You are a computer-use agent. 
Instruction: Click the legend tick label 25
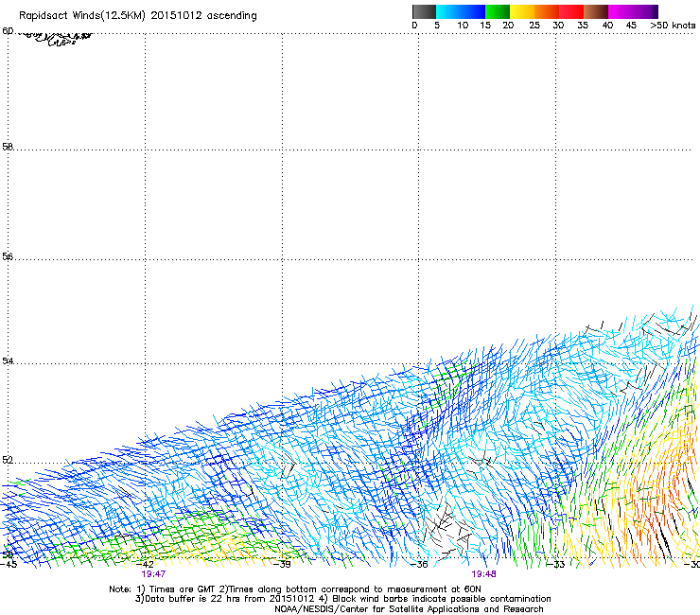point(534,26)
